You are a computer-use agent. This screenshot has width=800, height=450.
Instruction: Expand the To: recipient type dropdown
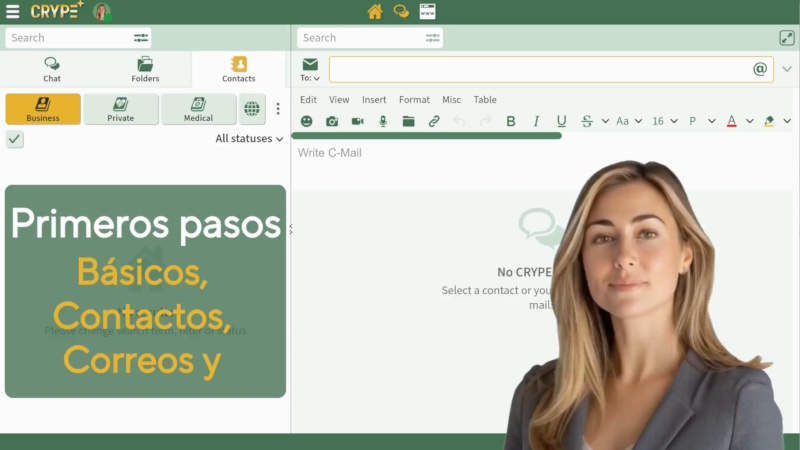(x=310, y=78)
